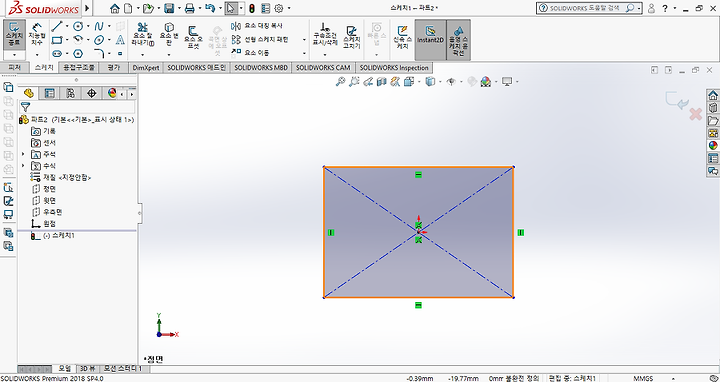Select the sketch Text (A) tool
This screenshot has height=382, width=720.
120,40
